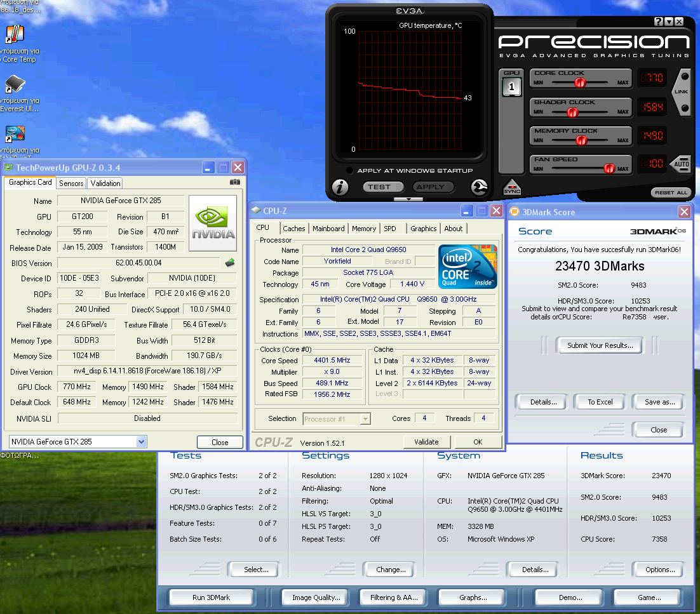The height and width of the screenshot is (614, 700).
Task: Open the NVIDIA GeForce GTX 285 dropdown in GPU-Z
Action: tap(141, 442)
